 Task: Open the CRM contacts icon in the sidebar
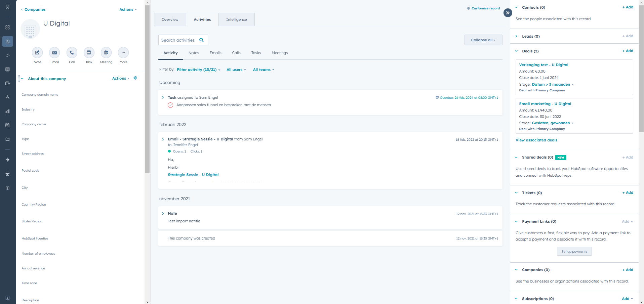(7, 41)
